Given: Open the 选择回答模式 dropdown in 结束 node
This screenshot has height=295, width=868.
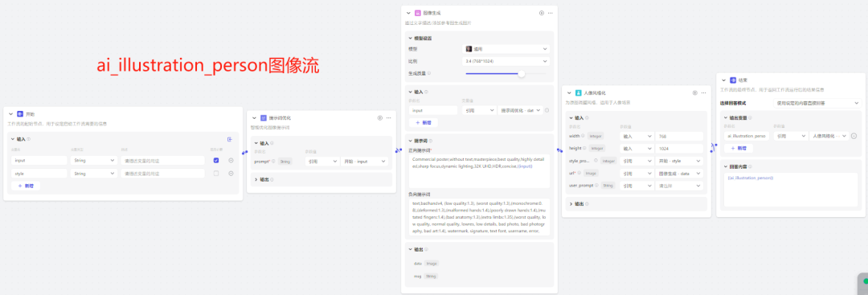Looking at the screenshot, I should pyautogui.click(x=817, y=103).
